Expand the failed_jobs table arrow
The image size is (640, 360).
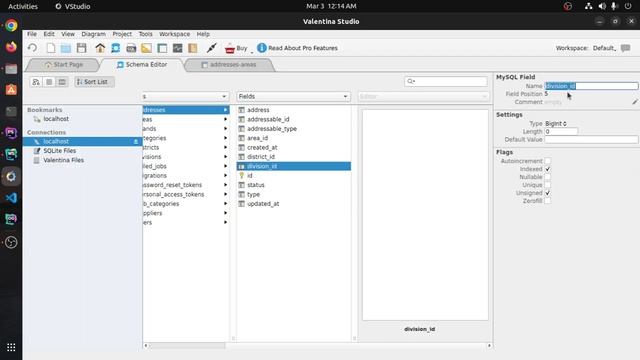tap(225, 166)
